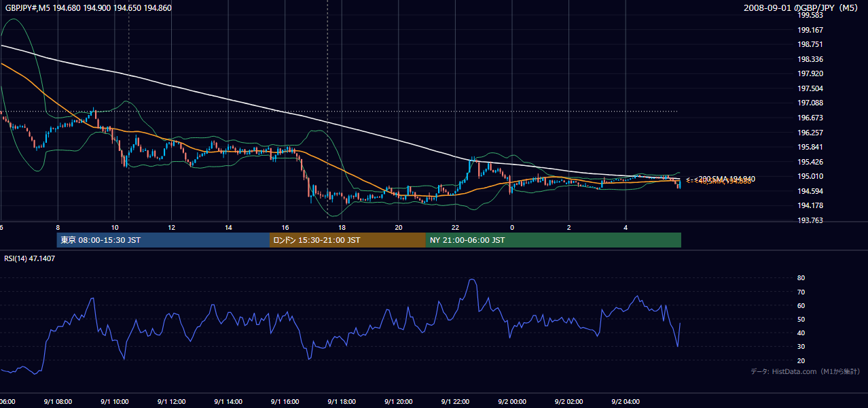Image resolution: width=868 pixels, height=408 pixels.
Task: Click RSI axis level 20
Action: point(801,360)
